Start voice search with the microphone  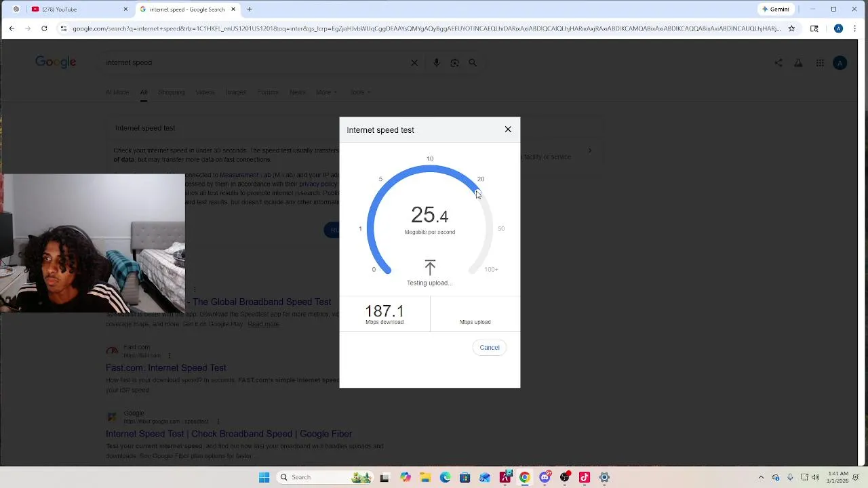tap(436, 63)
